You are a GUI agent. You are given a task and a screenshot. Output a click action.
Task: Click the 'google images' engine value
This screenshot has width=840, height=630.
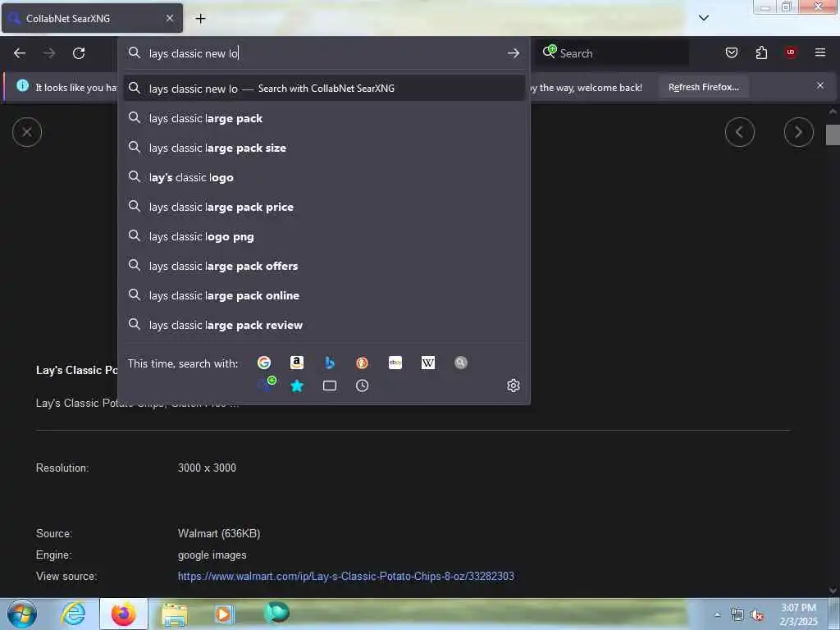pyautogui.click(x=212, y=555)
